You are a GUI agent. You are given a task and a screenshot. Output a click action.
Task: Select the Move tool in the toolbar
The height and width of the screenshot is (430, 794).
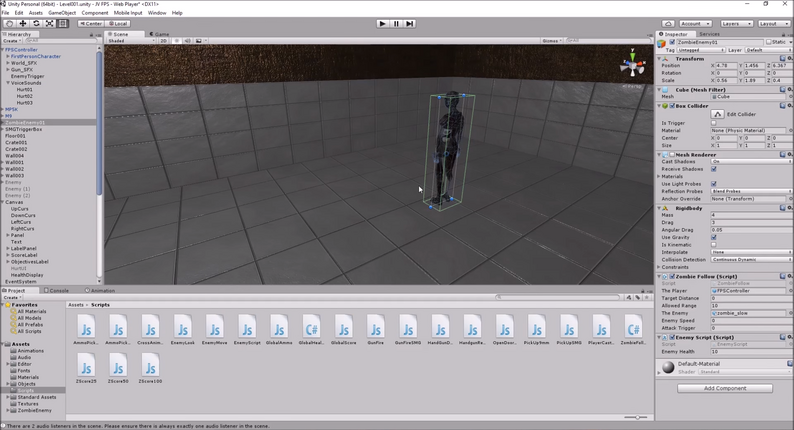coord(23,23)
